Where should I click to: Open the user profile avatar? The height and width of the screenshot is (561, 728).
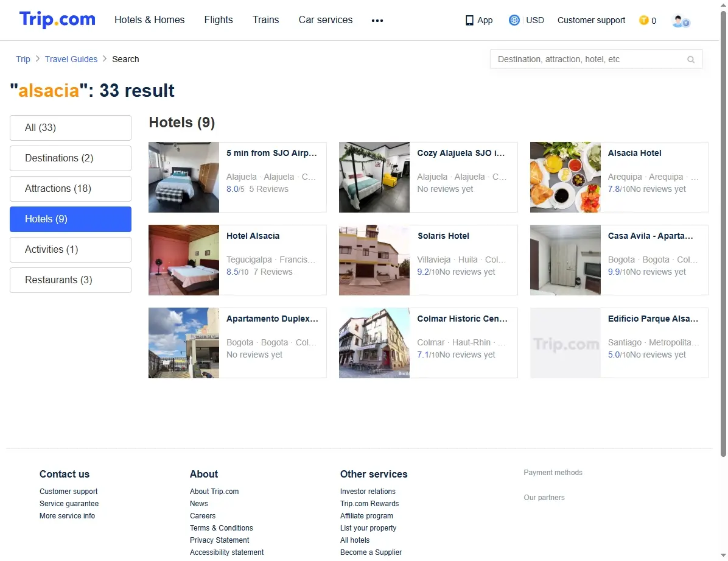coord(681,21)
